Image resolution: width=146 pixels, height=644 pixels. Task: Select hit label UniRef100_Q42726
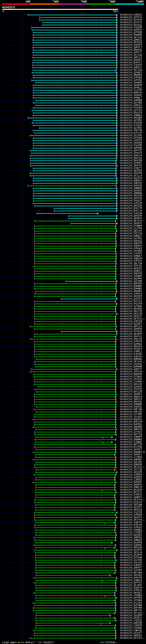coord(131,178)
